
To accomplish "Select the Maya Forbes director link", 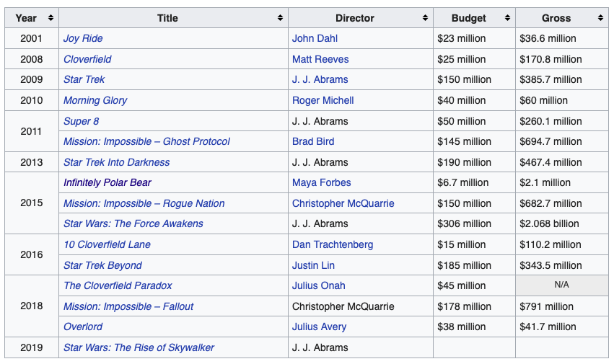I will (322, 182).
